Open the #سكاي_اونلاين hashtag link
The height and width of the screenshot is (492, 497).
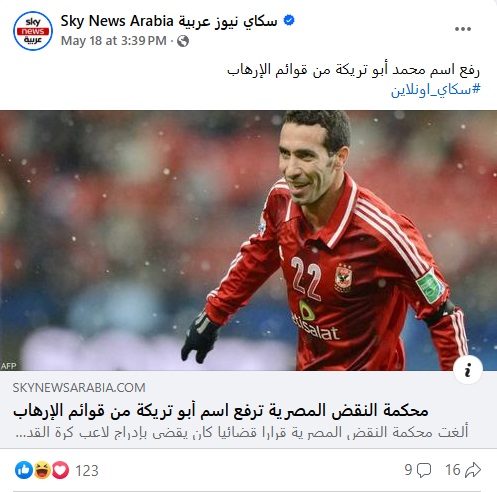pos(436,89)
